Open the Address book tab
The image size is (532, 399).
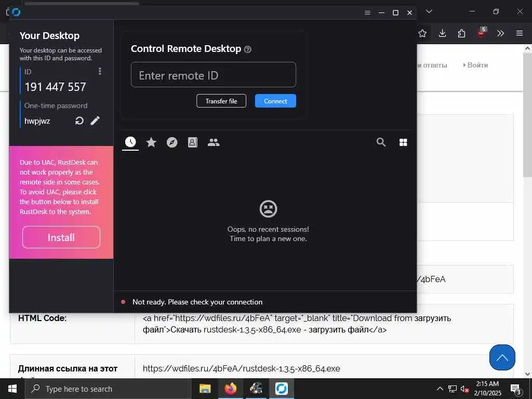tap(192, 142)
